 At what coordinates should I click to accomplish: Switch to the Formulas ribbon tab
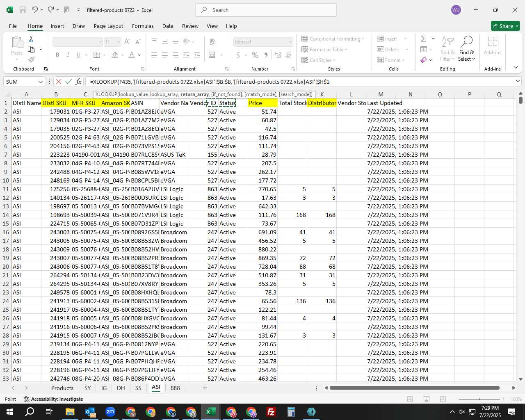coord(143,26)
